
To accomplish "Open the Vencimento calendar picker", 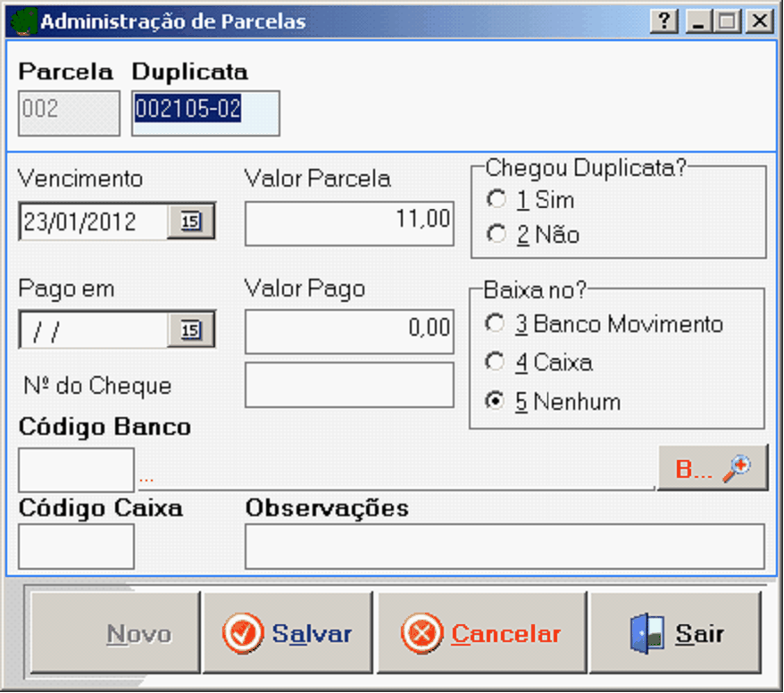I will (191, 222).
